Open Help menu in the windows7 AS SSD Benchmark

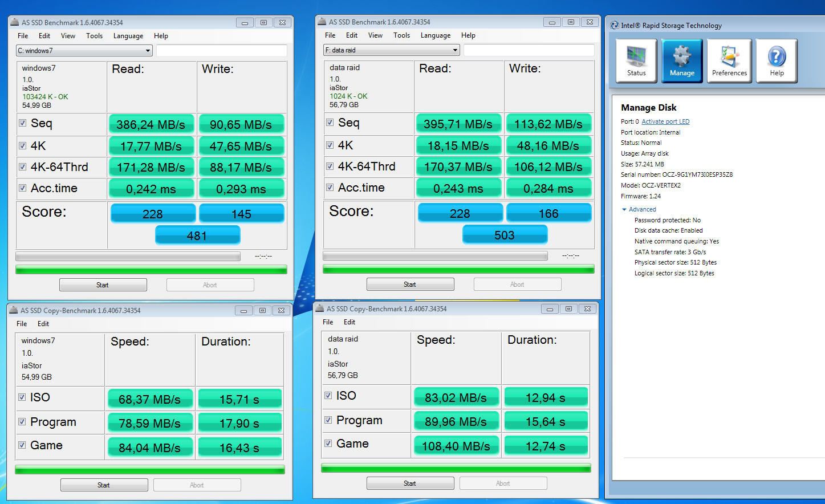click(161, 36)
